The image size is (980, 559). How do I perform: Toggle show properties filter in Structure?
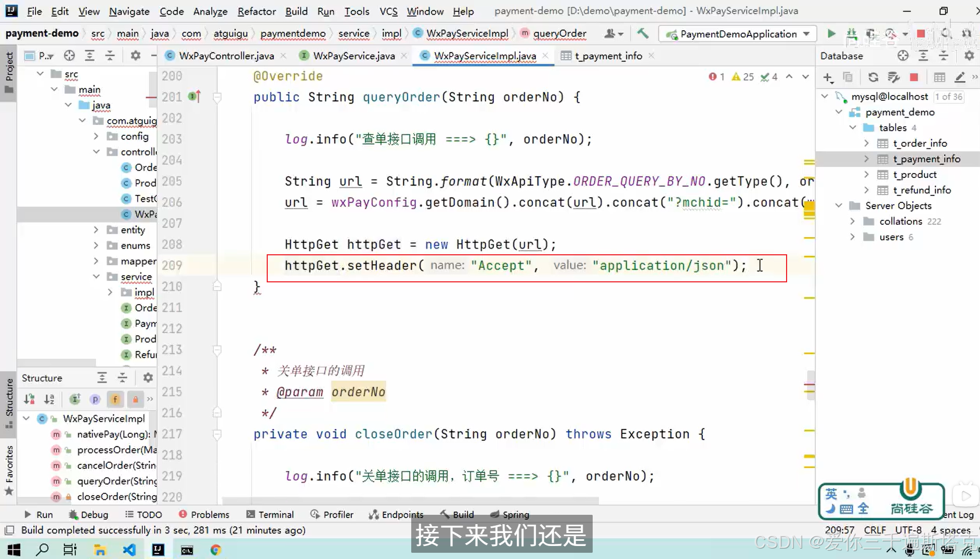pyautogui.click(x=95, y=399)
